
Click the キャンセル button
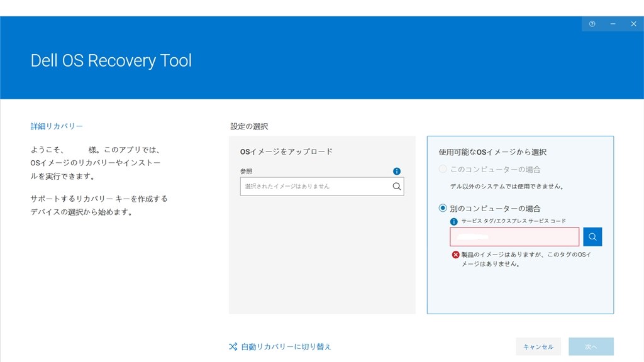pyautogui.click(x=538, y=347)
